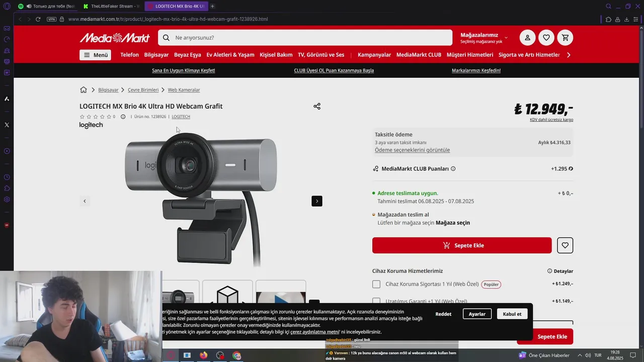Image resolution: width=644 pixels, height=362 pixels.
Task: Click the browser tab search magnifier icon
Action: pos(609,6)
